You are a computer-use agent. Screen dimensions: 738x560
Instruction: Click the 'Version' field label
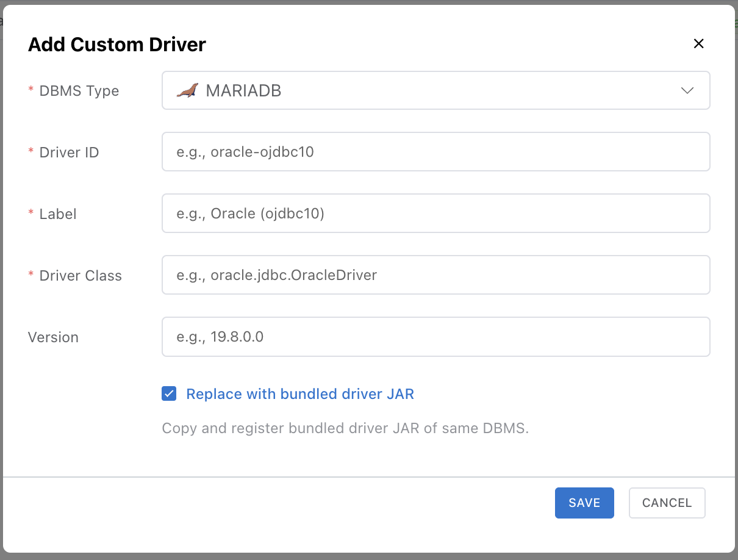coord(53,337)
